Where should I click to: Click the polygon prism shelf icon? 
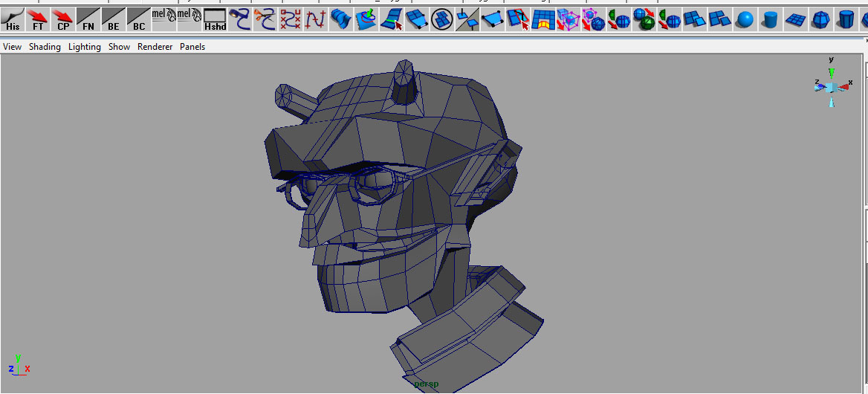coord(845,19)
